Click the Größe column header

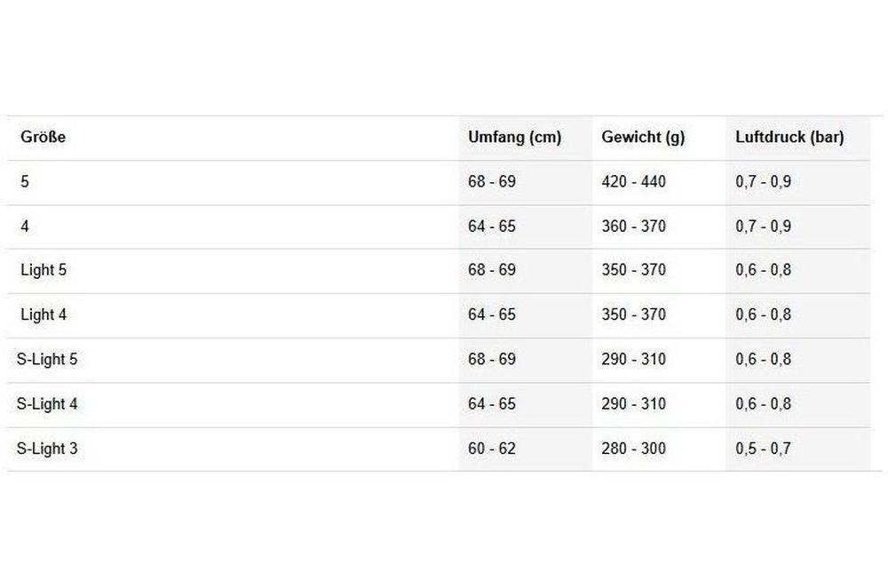coord(44,138)
